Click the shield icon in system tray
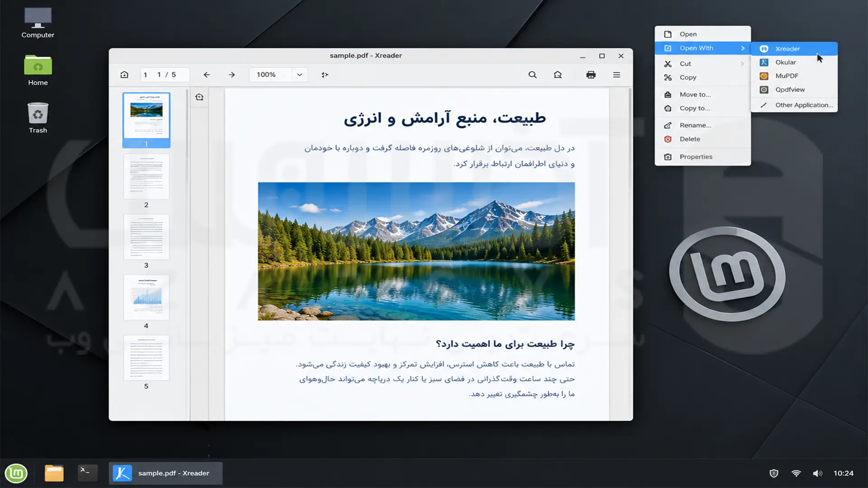Screen dimensions: 868x488 (x=774, y=473)
